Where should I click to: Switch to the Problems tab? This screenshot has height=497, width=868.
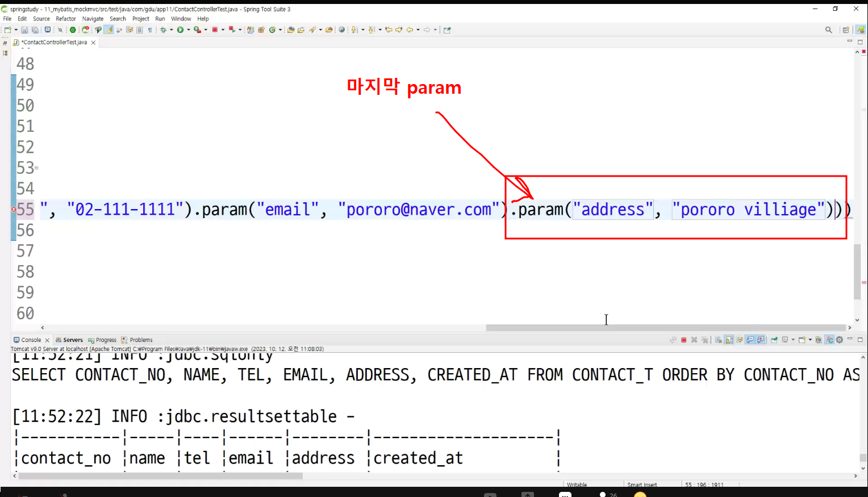(137, 340)
